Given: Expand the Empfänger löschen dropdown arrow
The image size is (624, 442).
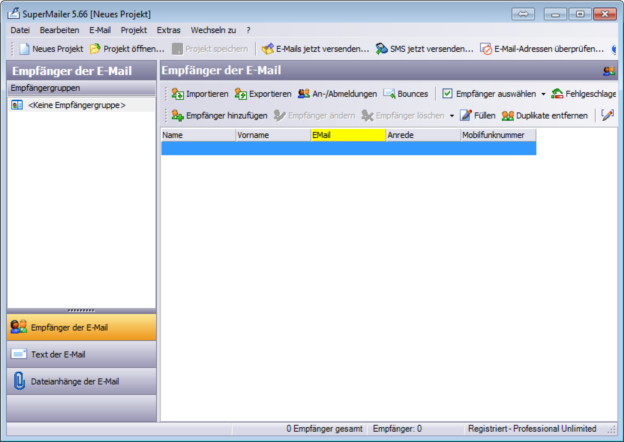Looking at the screenshot, I should click(x=452, y=116).
